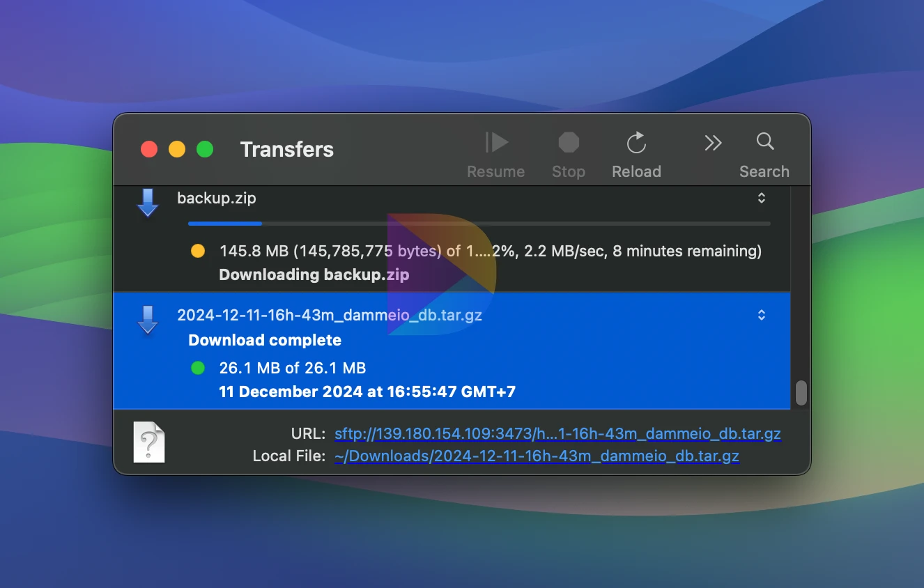Click the Transfers window title

[287, 149]
